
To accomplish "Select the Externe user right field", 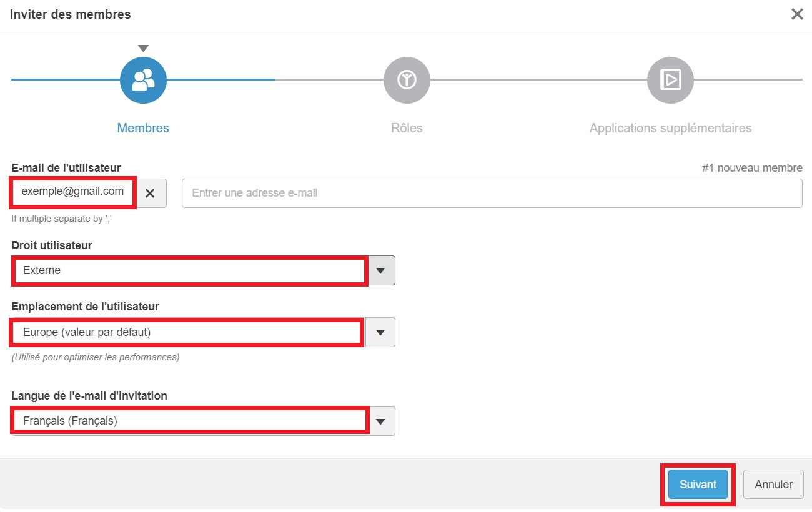I will tap(189, 270).
